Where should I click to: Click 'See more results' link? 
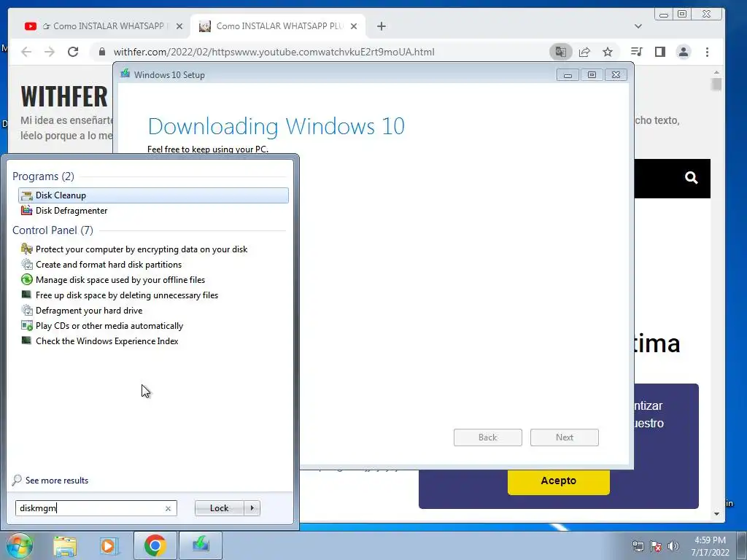click(57, 481)
